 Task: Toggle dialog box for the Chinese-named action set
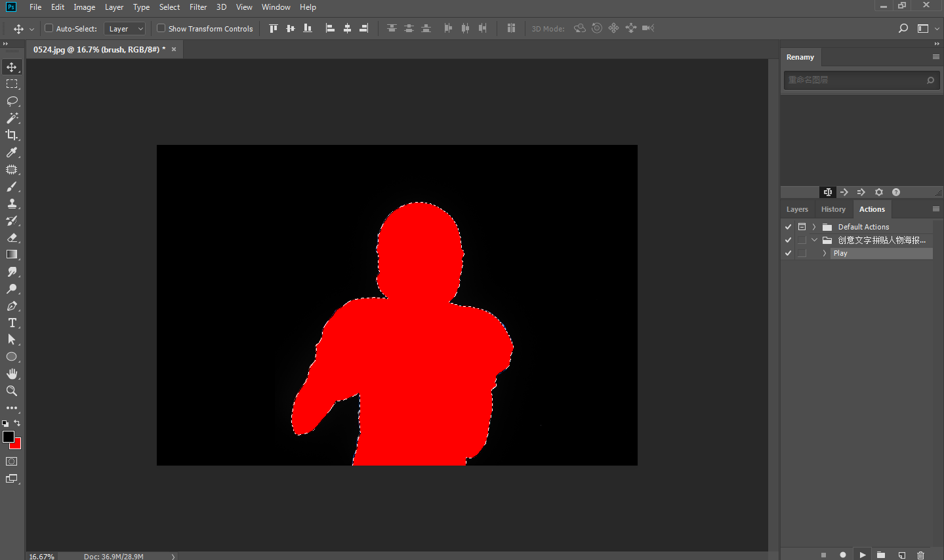click(802, 240)
